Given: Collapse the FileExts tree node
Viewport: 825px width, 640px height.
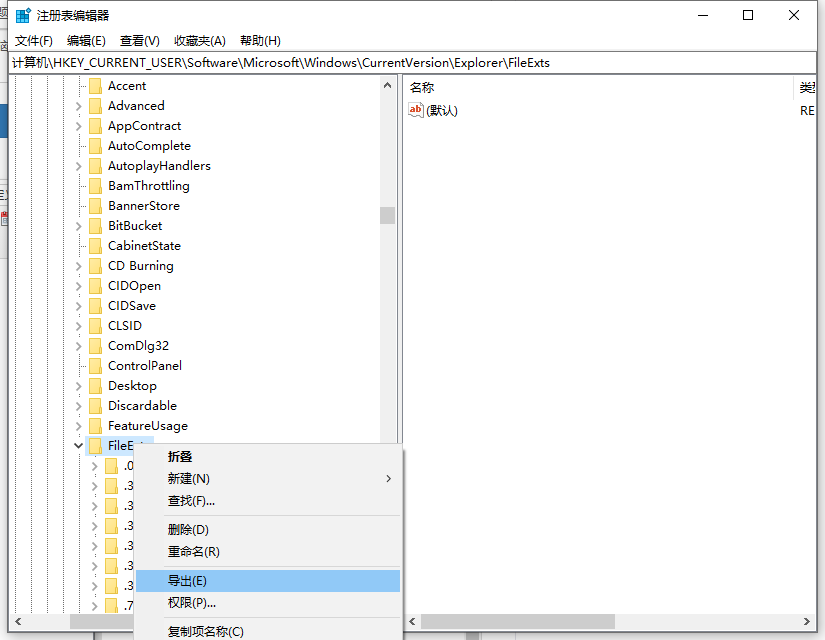Looking at the screenshot, I should pos(79,446).
